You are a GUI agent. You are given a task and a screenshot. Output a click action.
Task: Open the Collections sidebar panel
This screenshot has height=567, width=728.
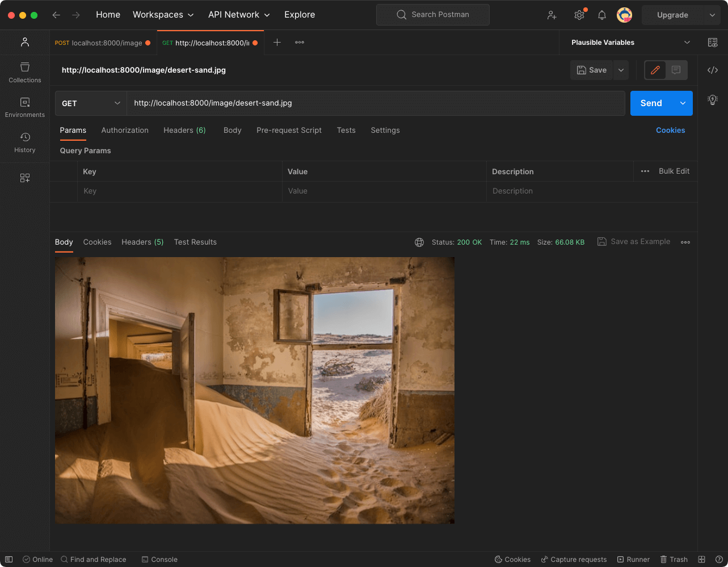tap(25, 73)
